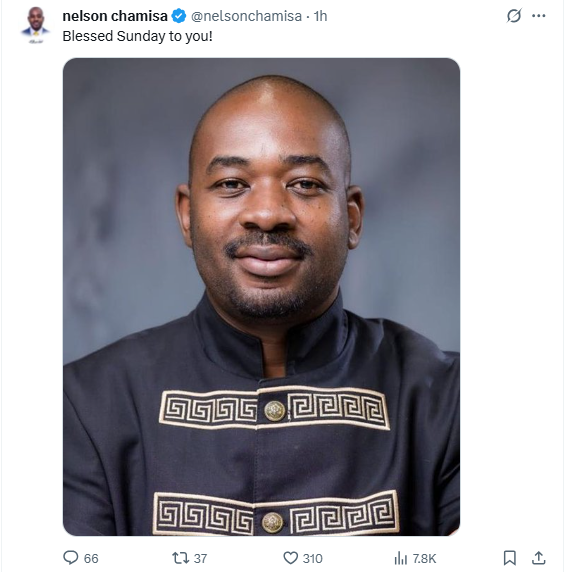Image resolution: width=580 pixels, height=572 pixels.
Task: Bookmark this post
Action: 510,558
